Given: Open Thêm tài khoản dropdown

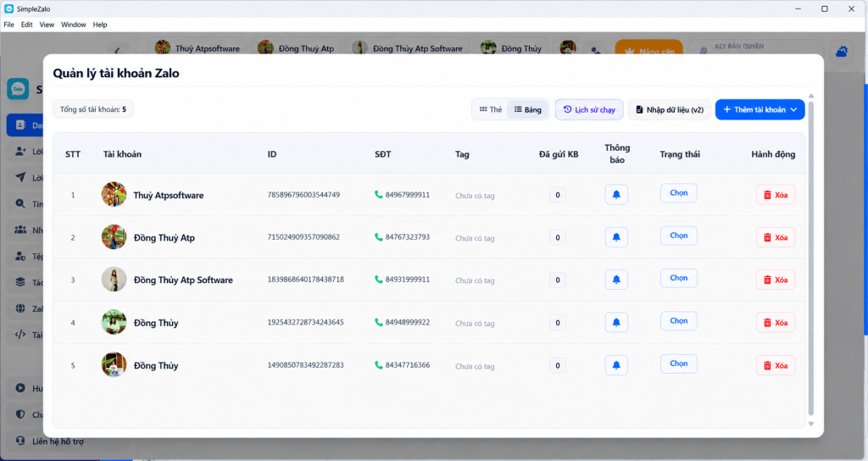Looking at the screenshot, I should click(x=759, y=109).
